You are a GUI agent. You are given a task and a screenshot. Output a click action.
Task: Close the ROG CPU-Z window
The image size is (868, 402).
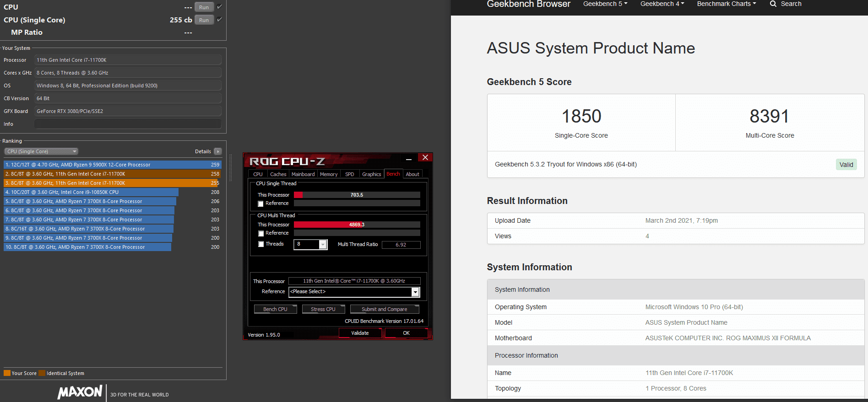click(425, 158)
